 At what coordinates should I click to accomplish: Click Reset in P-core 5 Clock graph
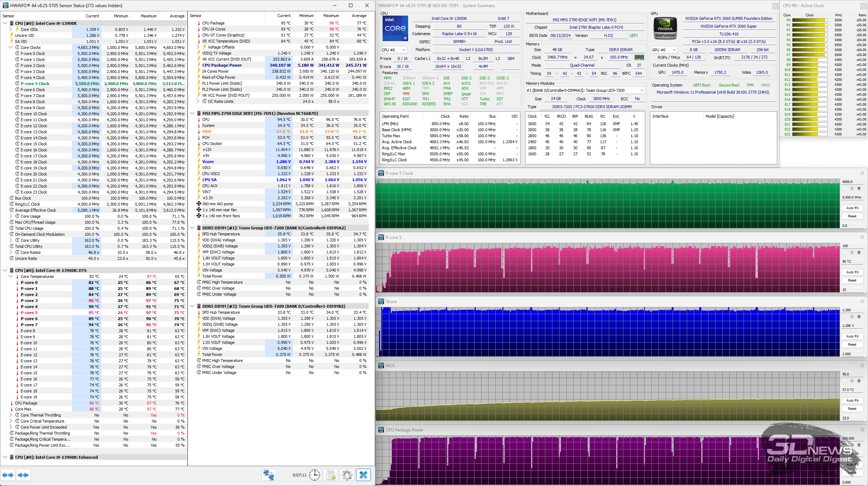coord(852,216)
